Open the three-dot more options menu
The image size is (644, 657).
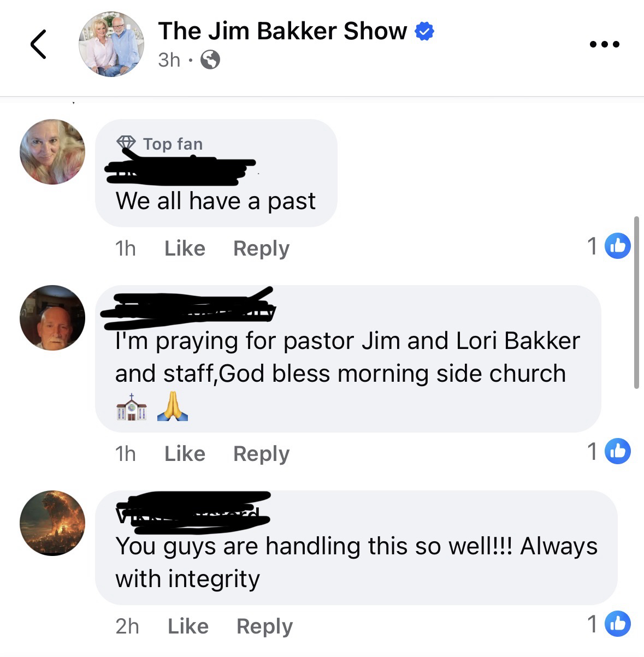pos(605,44)
